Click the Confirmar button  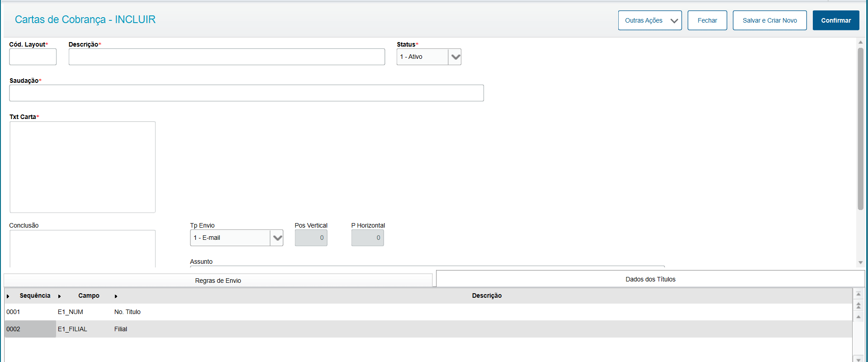836,20
